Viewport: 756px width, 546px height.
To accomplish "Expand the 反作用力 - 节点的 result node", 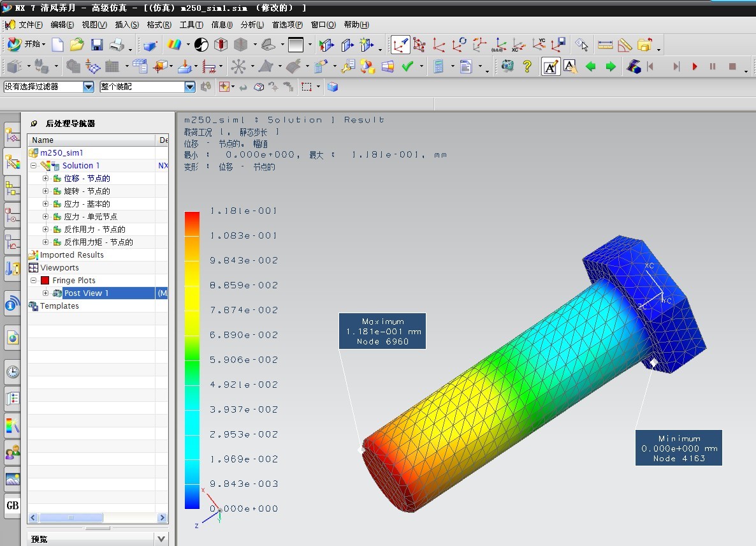I will pos(45,229).
